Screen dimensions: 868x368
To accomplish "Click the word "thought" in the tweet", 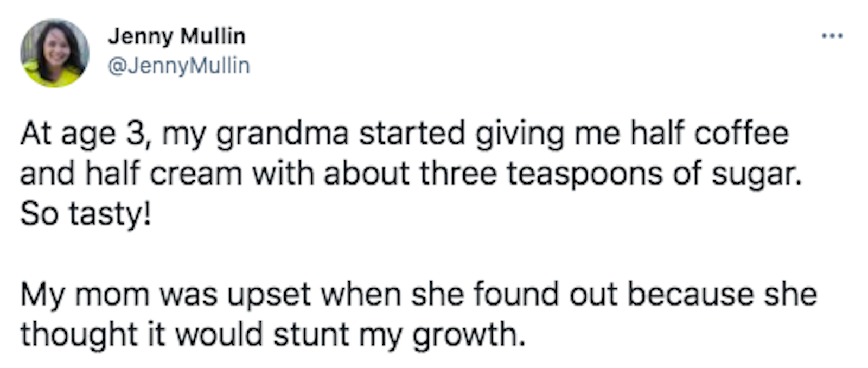I will (x=79, y=335).
